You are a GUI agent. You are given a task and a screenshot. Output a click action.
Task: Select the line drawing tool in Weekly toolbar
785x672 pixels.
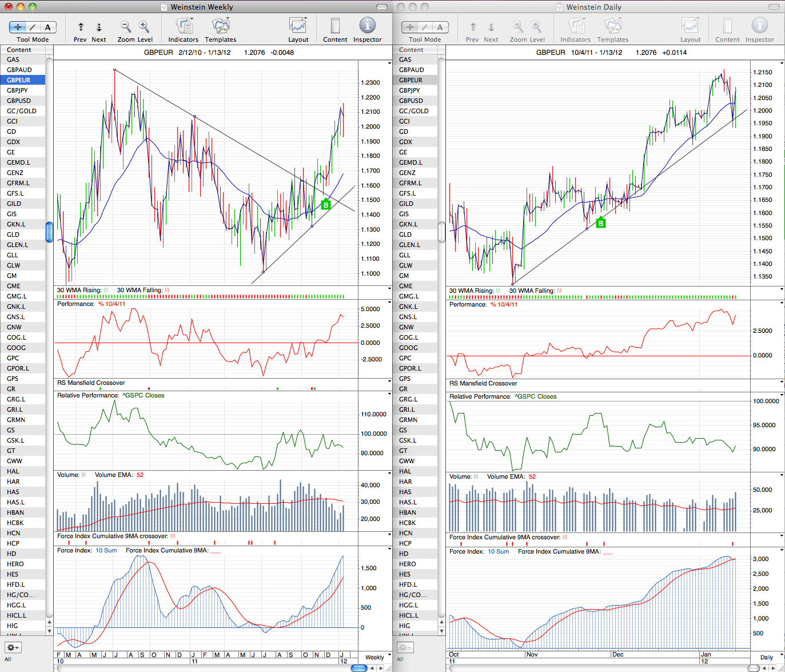coord(33,27)
